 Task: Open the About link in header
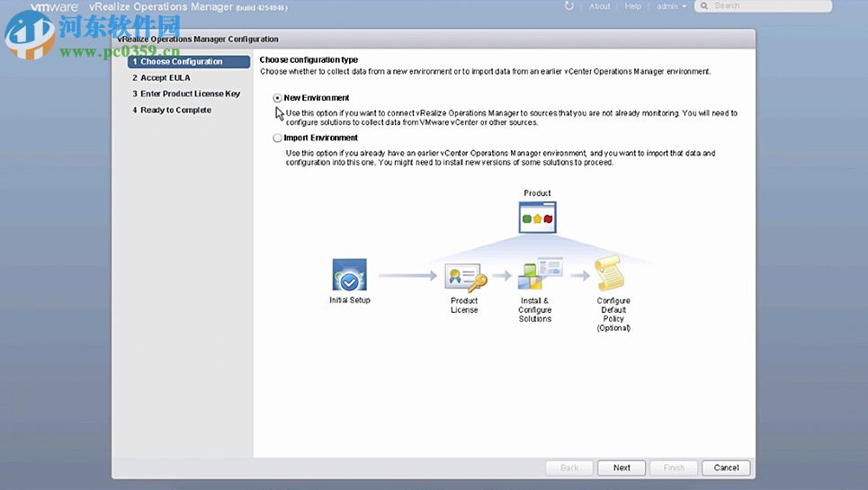tap(600, 6)
